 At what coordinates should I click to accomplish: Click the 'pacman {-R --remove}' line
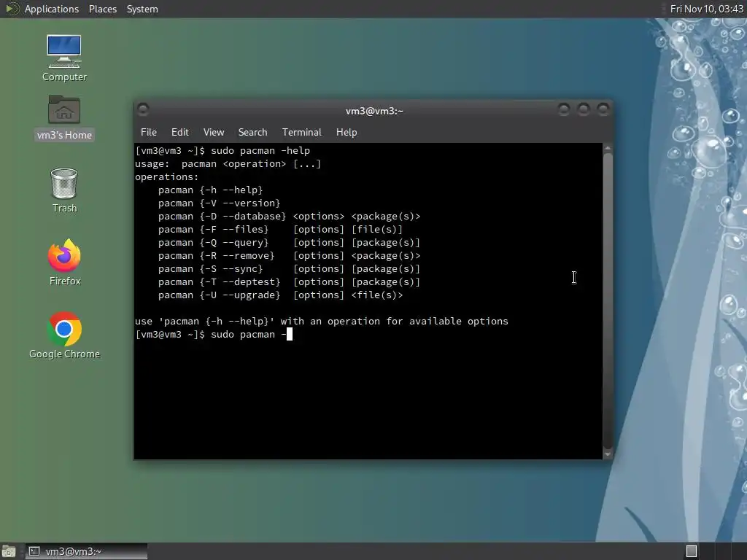(x=289, y=256)
